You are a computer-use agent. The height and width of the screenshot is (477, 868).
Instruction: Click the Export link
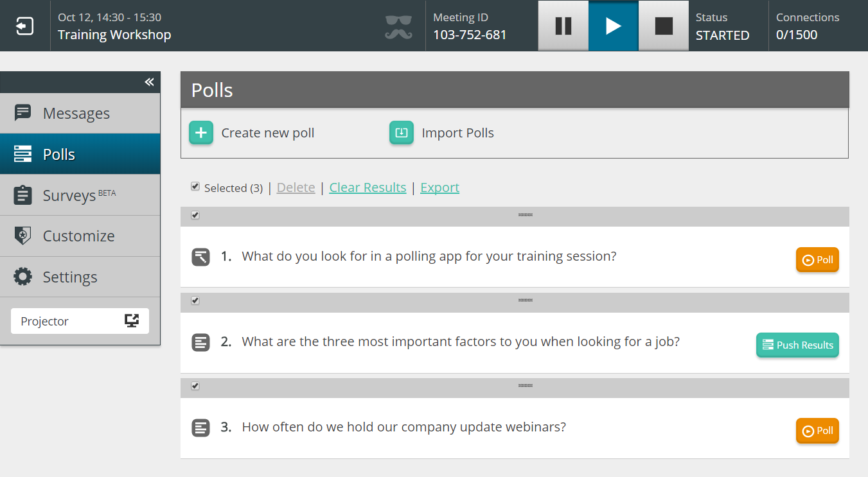pyautogui.click(x=439, y=187)
